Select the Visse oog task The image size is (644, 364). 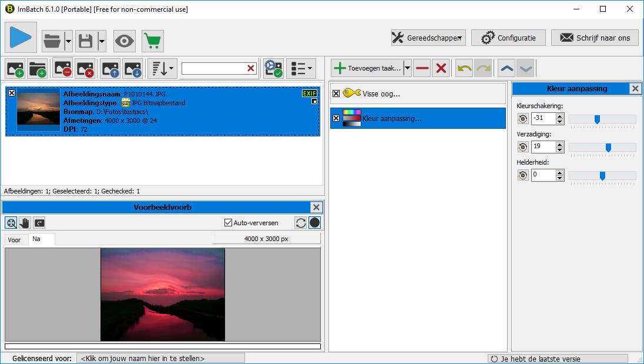point(418,93)
